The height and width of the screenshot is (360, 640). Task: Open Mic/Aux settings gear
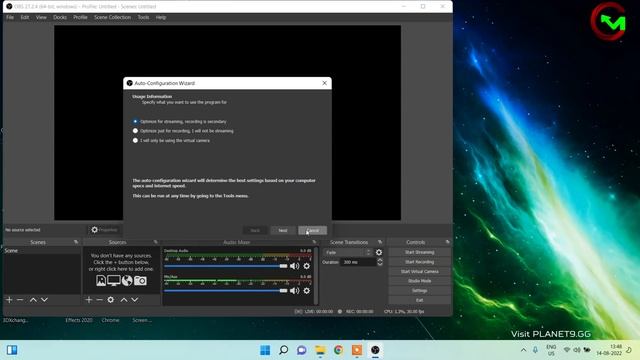coord(307,291)
